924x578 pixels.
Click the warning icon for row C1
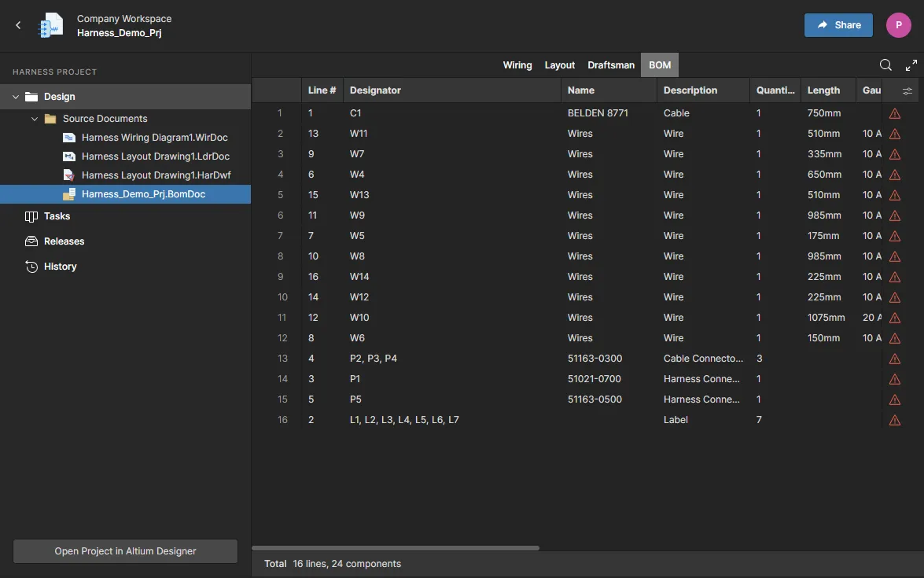pos(894,113)
